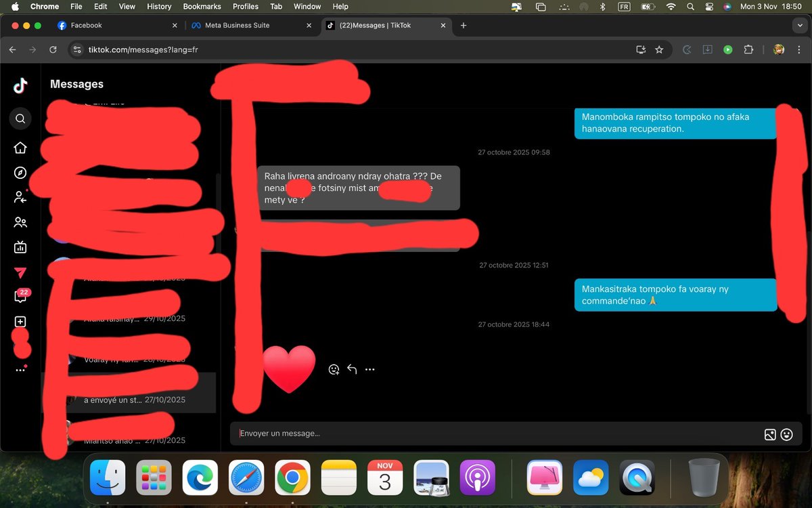Open Chrome tab search dropdown arrow
This screenshot has width=812, height=508.
(799, 25)
